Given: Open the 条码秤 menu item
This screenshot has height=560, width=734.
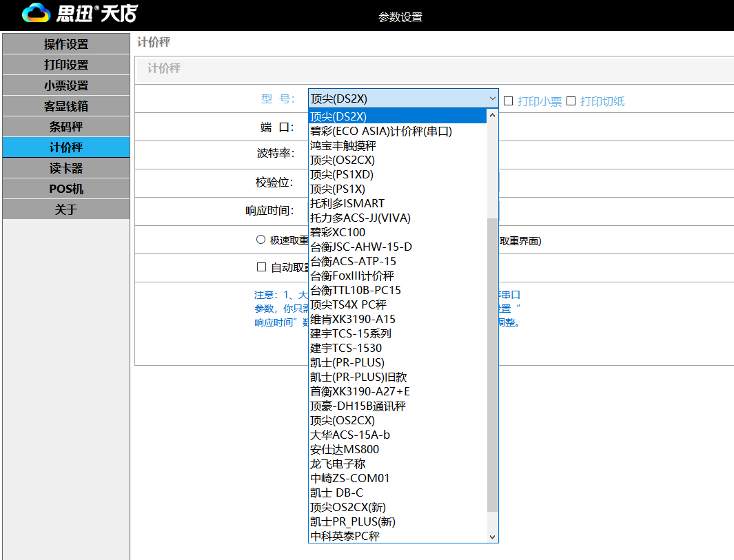Looking at the screenshot, I should coord(66,127).
